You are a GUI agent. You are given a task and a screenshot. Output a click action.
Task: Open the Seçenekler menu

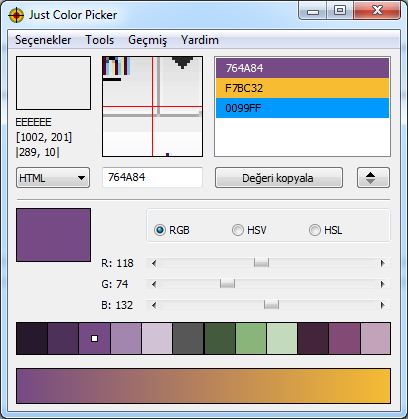point(43,40)
